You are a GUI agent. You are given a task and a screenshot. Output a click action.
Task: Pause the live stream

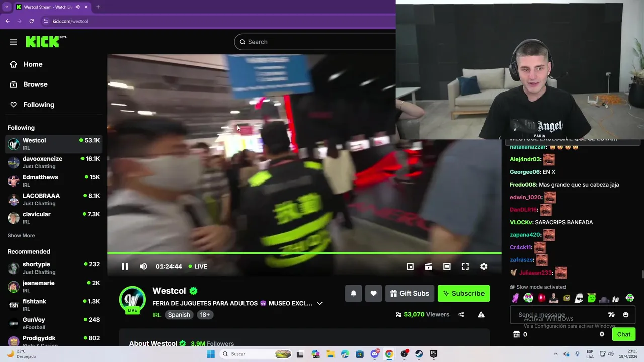point(125,266)
